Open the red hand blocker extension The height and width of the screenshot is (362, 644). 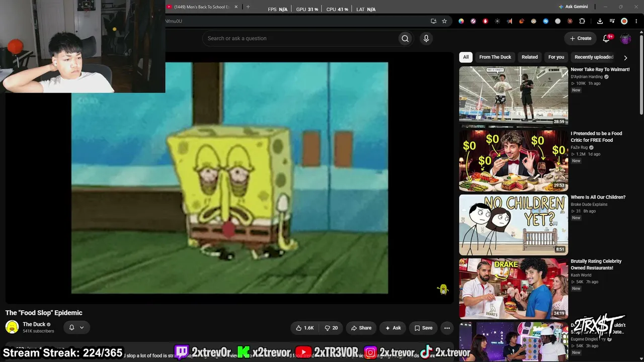485,21
